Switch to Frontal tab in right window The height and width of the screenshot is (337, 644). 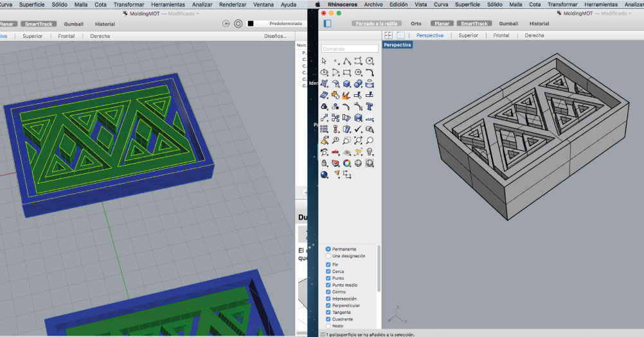(x=501, y=35)
